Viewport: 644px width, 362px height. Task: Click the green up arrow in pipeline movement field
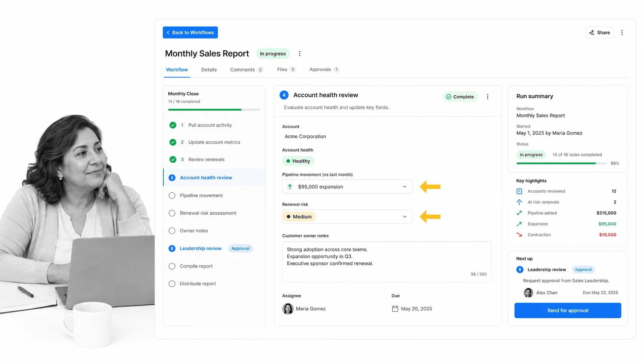pyautogui.click(x=290, y=187)
